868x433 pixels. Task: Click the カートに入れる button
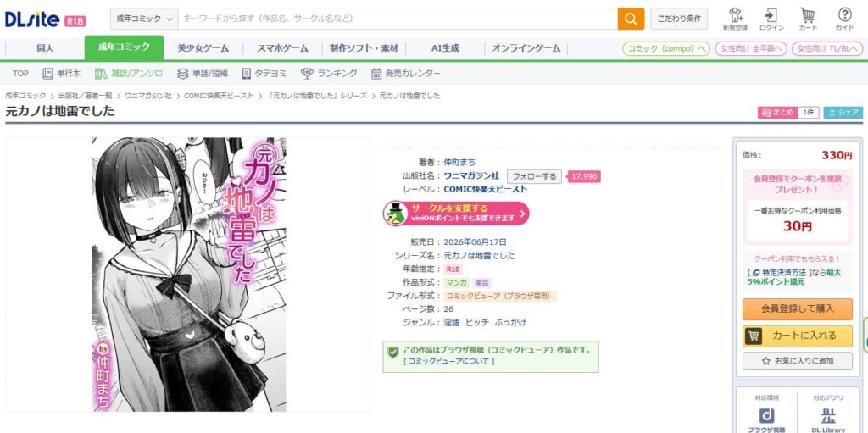coord(797,336)
